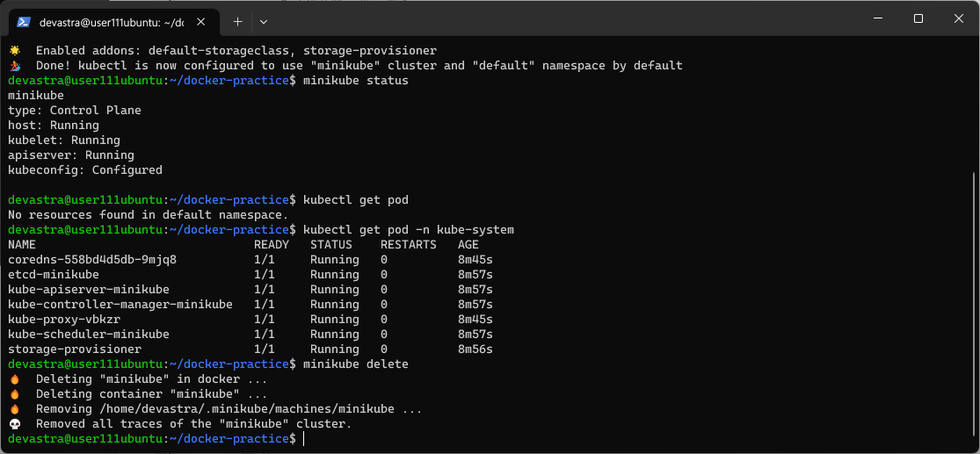Click pod name kube-scheduler-minikube
Screen dimensions: 980x454
[88, 334]
